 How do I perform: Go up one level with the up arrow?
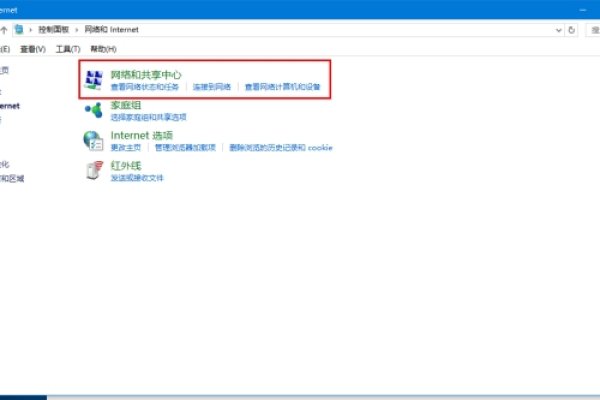pyautogui.click(x=4, y=30)
